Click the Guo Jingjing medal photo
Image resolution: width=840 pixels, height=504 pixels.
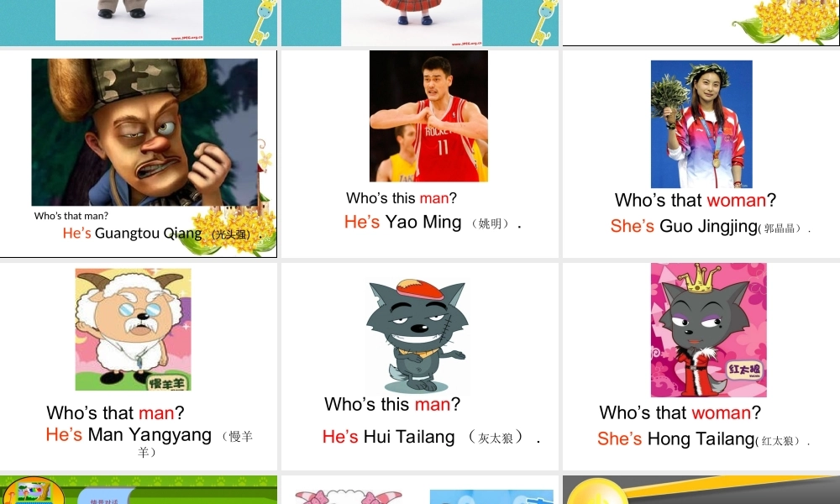pyautogui.click(x=701, y=123)
